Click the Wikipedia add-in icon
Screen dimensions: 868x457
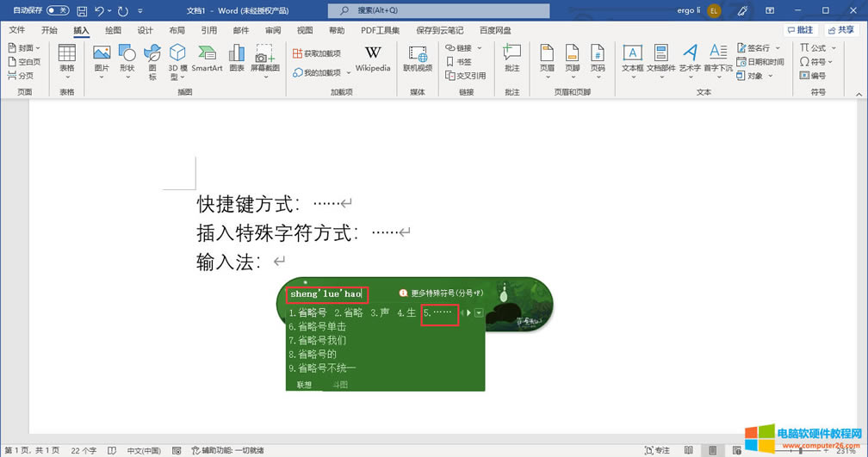point(373,58)
